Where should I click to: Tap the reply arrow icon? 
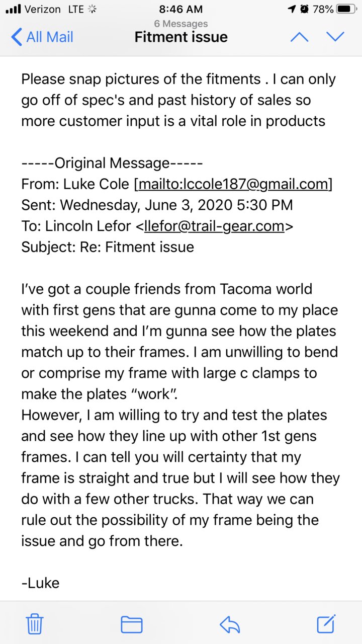[x=230, y=625]
